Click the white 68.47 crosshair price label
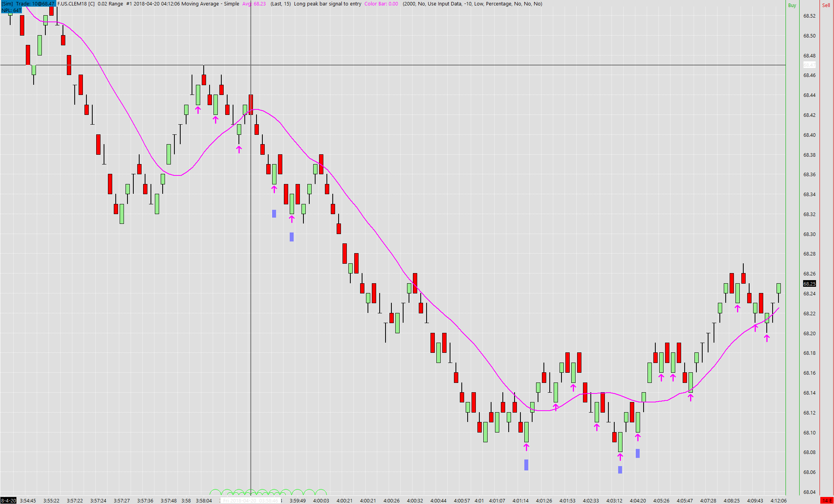 [x=809, y=65]
